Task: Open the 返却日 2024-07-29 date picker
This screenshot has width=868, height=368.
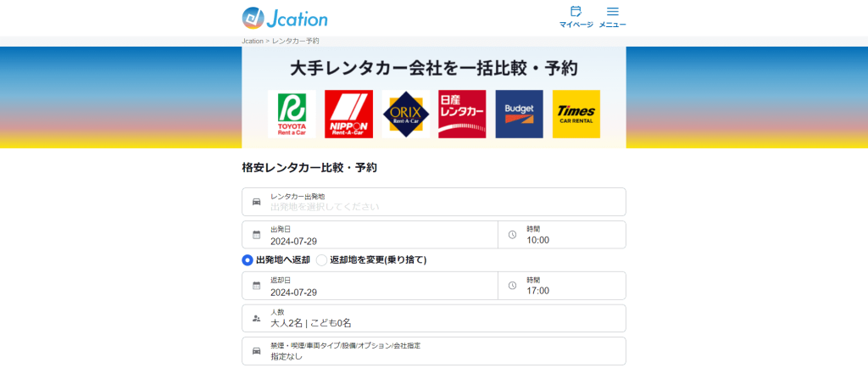Action: pos(370,286)
